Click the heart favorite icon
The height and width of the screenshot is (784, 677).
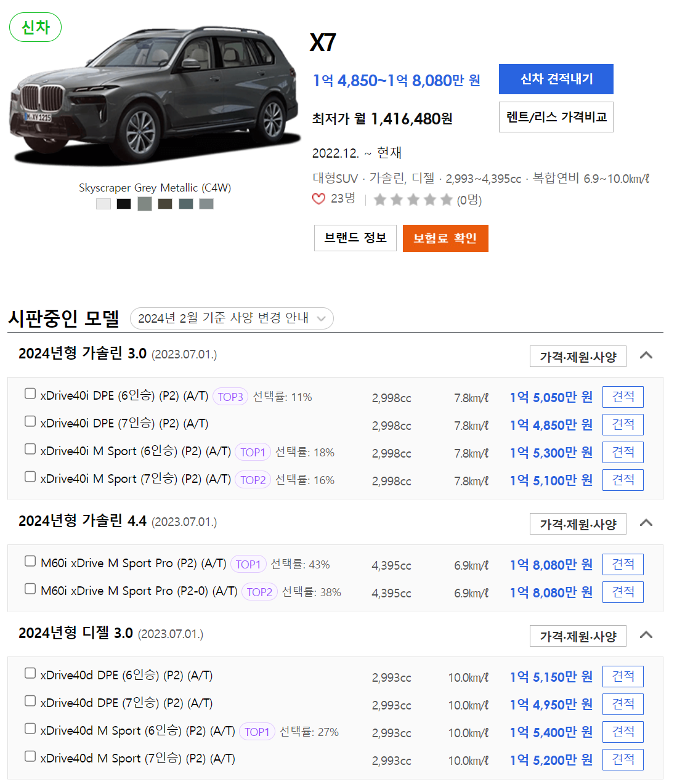point(318,199)
